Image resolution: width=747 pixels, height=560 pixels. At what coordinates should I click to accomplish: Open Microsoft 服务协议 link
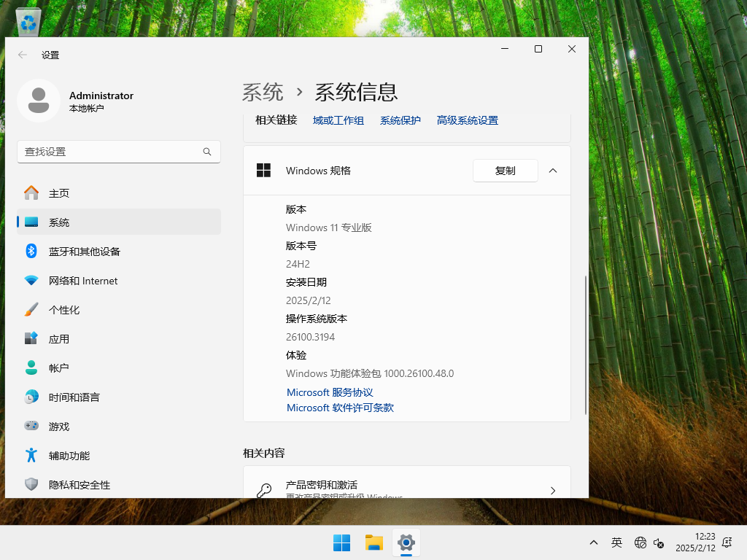(x=329, y=392)
